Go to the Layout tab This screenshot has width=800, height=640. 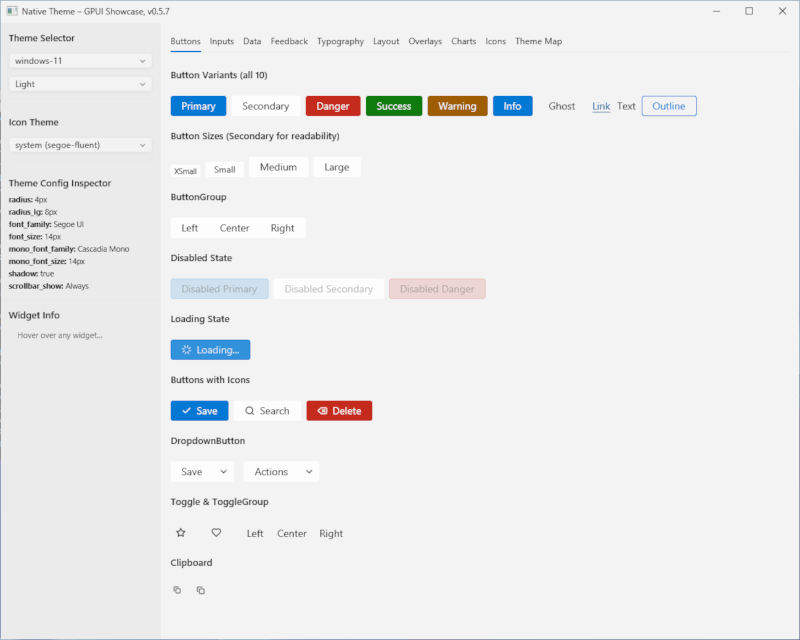386,41
